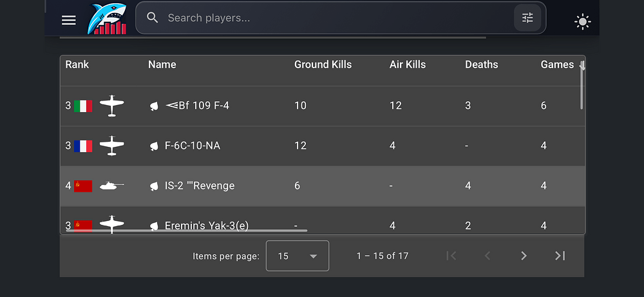Open the Items per page dropdown
Viewport: 644px width, 297px height.
pos(298,256)
